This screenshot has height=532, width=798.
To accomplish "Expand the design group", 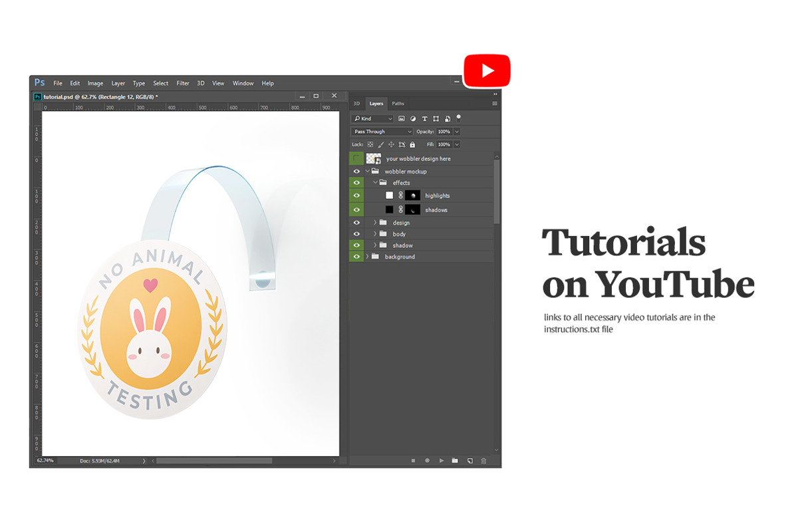I will pyautogui.click(x=375, y=223).
